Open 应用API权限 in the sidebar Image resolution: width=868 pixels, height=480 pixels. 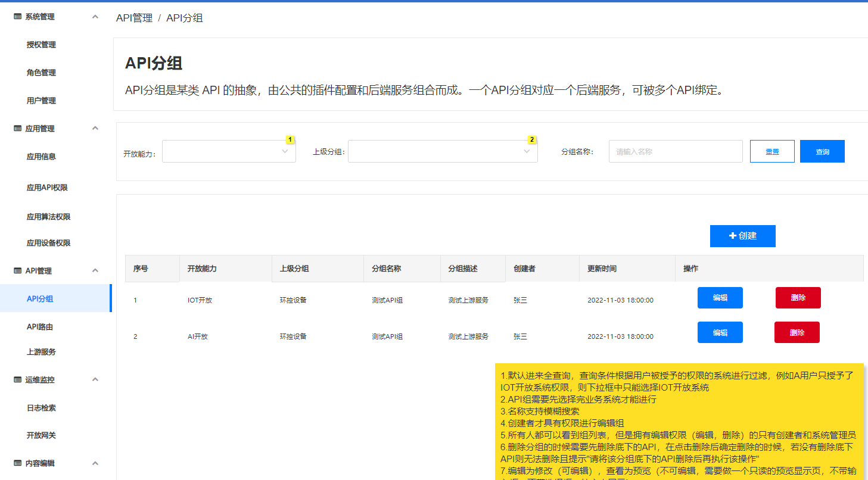(47, 188)
